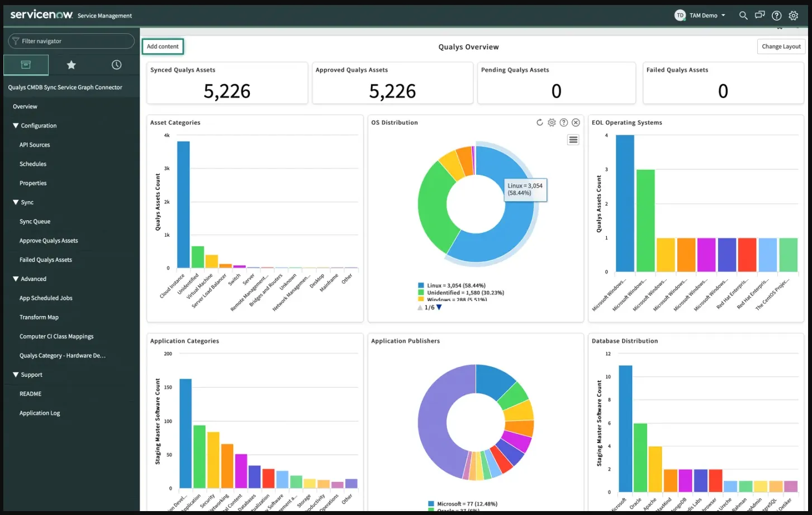Open the OS Distribution chart hamburger menu

(573, 140)
